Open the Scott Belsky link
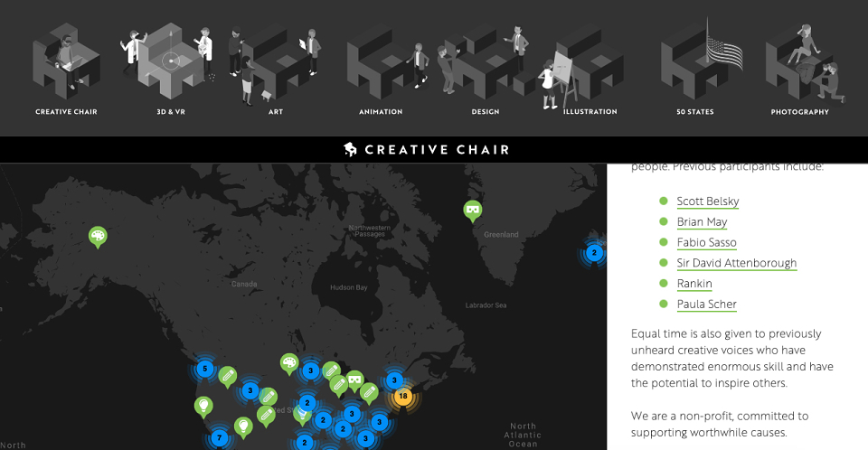Viewport: 868px width, 450px height. click(x=707, y=202)
